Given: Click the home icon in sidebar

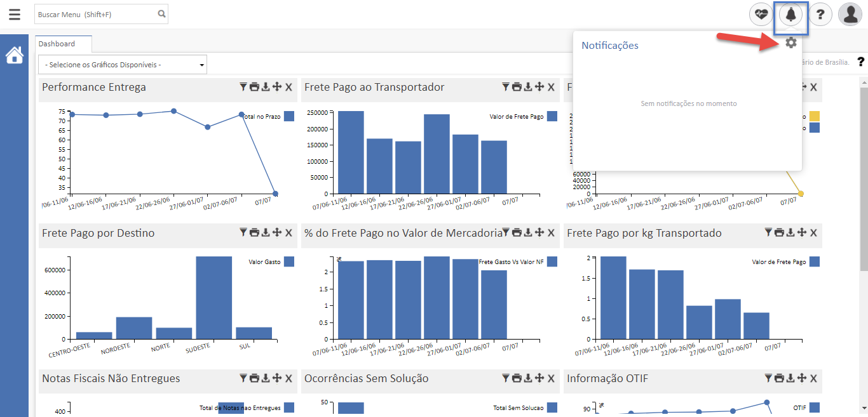Looking at the screenshot, I should (14, 56).
